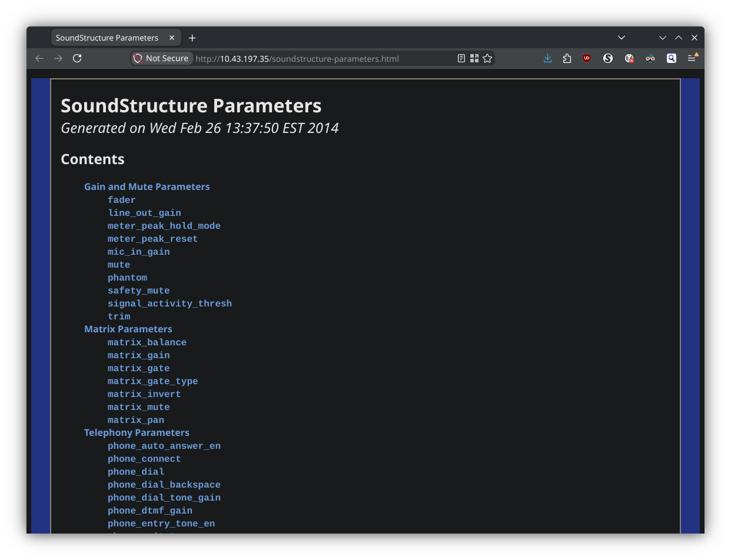Open a new tab with plus button

click(192, 38)
